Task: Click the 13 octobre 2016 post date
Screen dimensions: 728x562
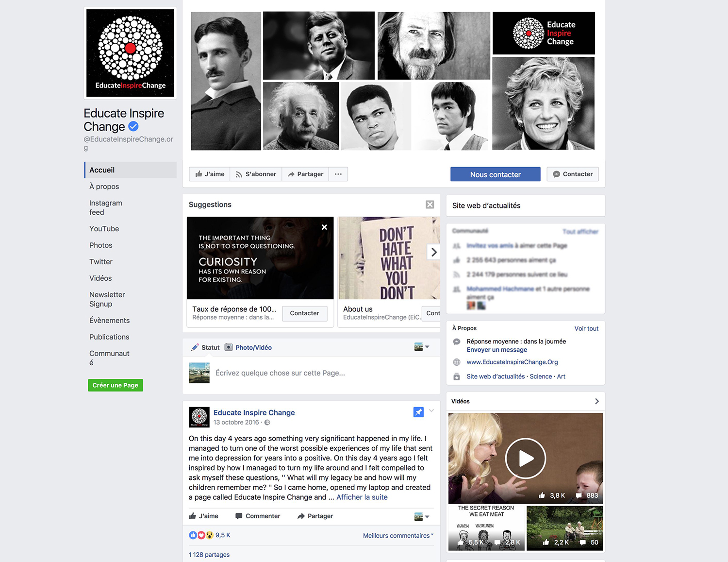Action: click(x=236, y=423)
